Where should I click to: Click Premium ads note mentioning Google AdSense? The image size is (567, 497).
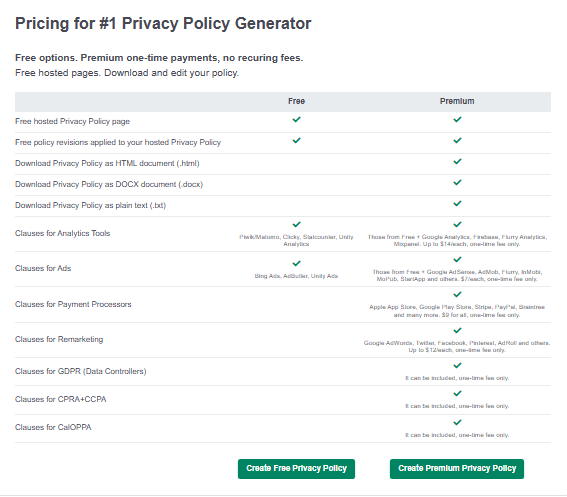coord(457,276)
